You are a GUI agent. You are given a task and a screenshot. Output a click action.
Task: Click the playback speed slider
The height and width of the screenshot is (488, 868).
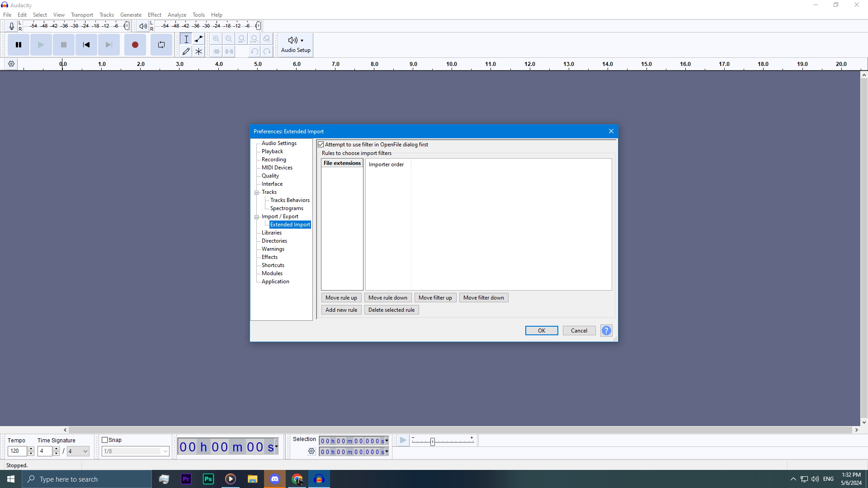click(x=433, y=442)
